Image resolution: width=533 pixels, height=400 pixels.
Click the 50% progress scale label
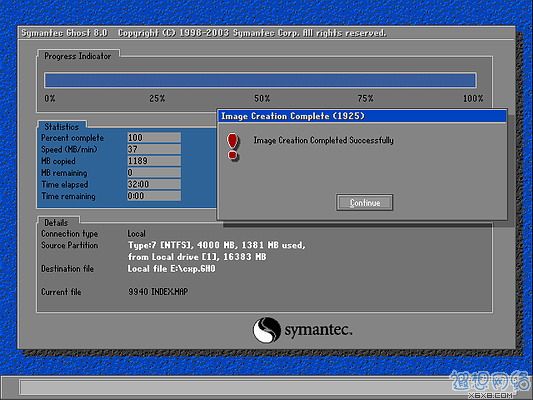point(262,99)
